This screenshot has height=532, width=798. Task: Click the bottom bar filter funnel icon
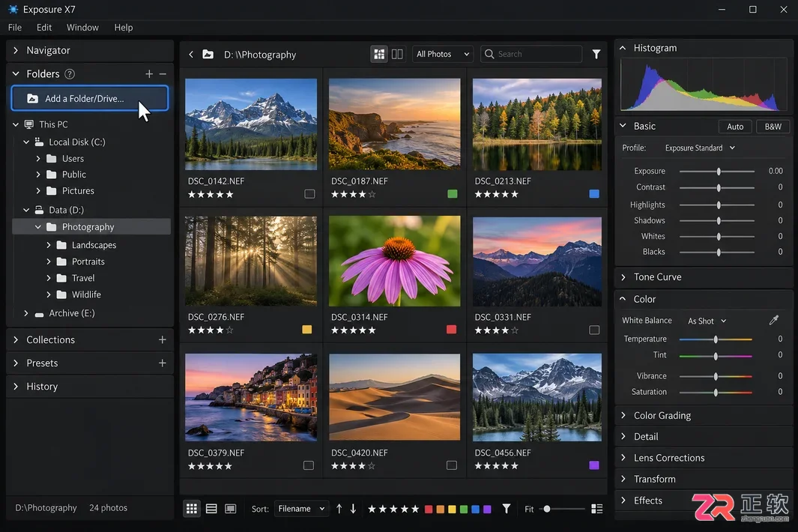coord(507,509)
